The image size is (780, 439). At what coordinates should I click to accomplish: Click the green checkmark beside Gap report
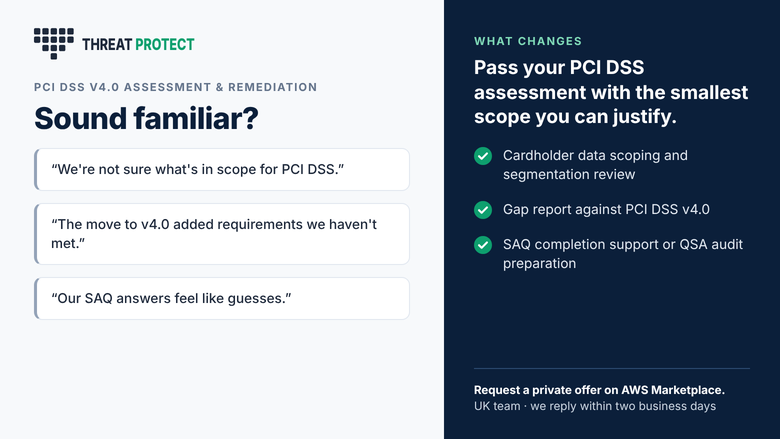point(483,210)
